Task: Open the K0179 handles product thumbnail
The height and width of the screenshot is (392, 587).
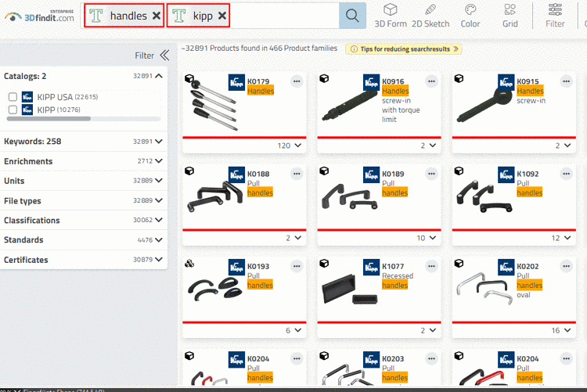Action: click(214, 105)
